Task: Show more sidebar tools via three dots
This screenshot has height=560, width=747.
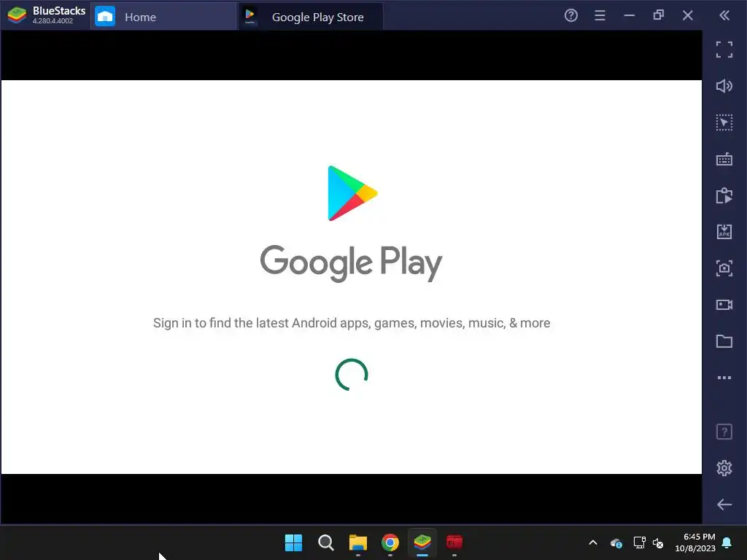Action: point(724,378)
